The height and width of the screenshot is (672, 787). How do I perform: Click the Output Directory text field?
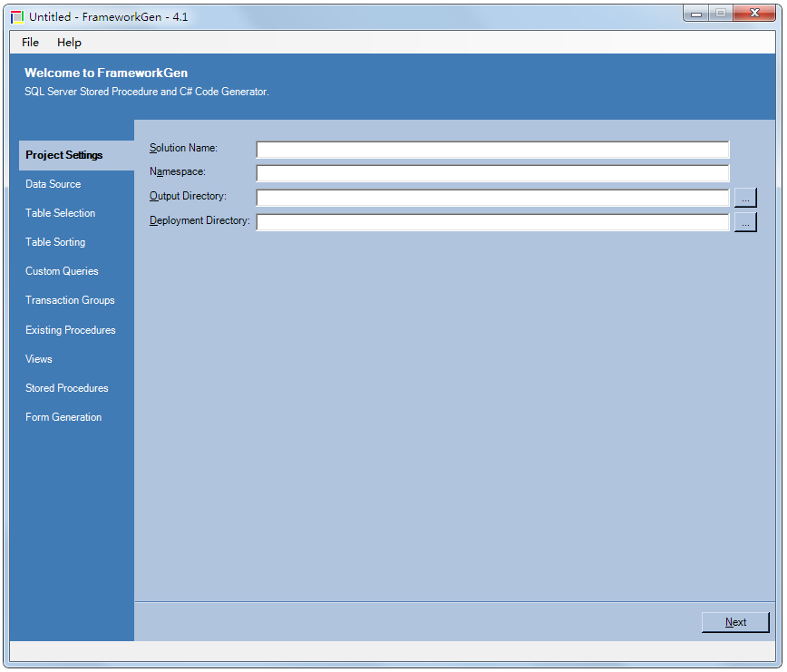click(492, 198)
